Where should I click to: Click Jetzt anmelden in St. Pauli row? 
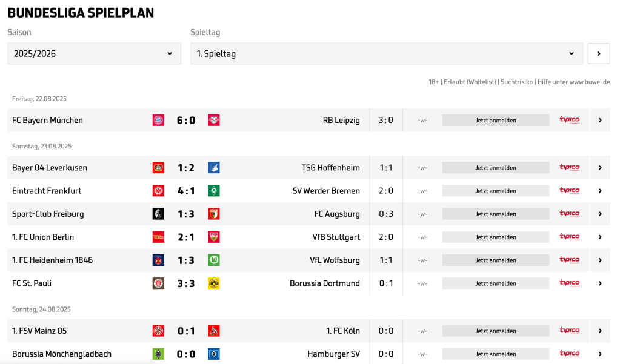coord(495,283)
